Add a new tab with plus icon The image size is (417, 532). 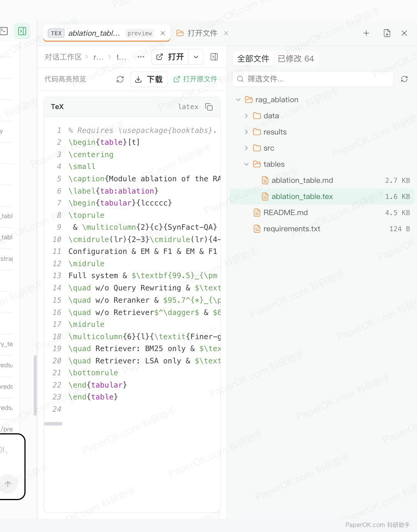coord(366,33)
